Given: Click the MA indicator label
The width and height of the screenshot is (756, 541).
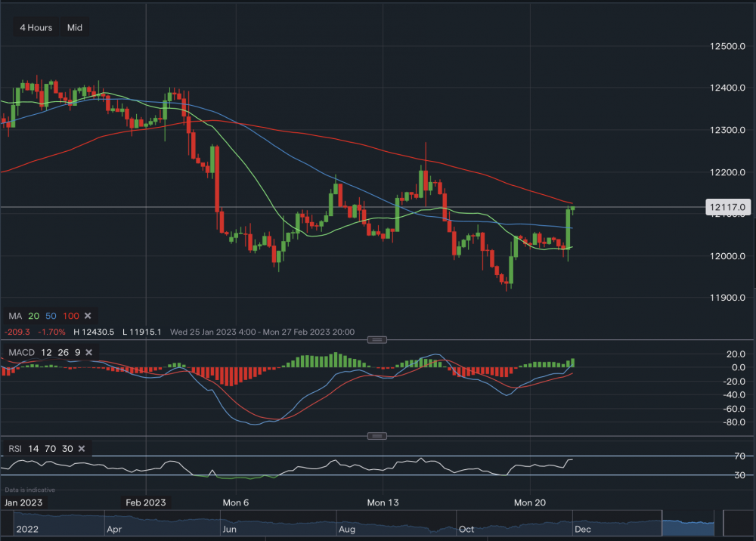Looking at the screenshot, I should click(x=14, y=315).
